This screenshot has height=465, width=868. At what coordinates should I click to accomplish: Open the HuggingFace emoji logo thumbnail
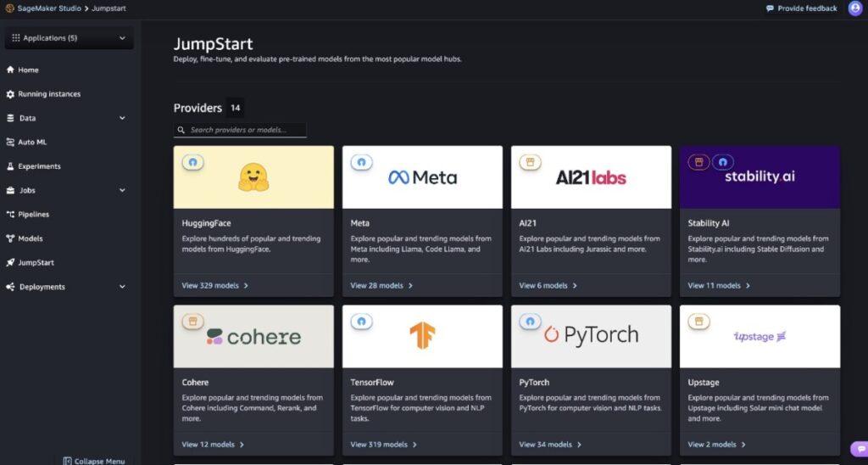(x=253, y=177)
